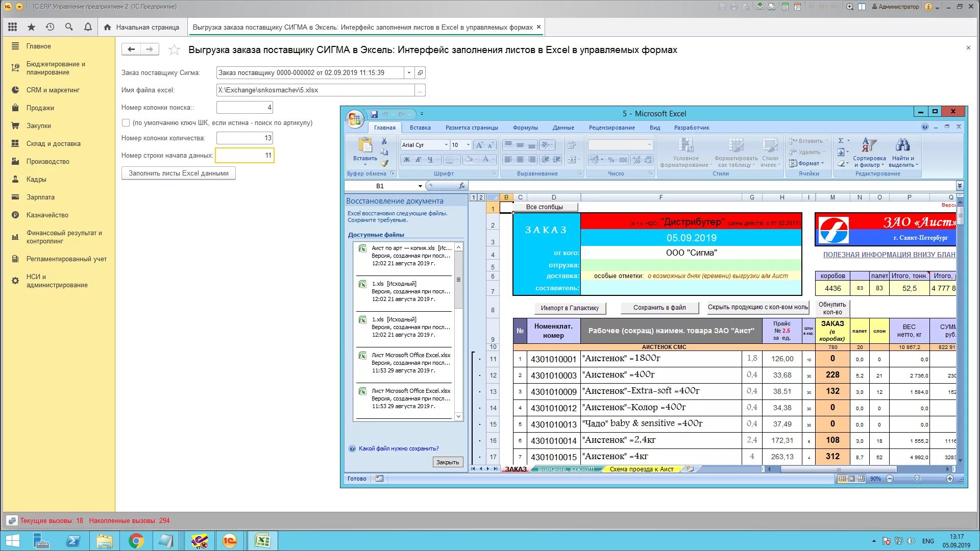
Task: Open the 1C calendar icon in title bar
Action: pyautogui.click(x=797, y=7)
